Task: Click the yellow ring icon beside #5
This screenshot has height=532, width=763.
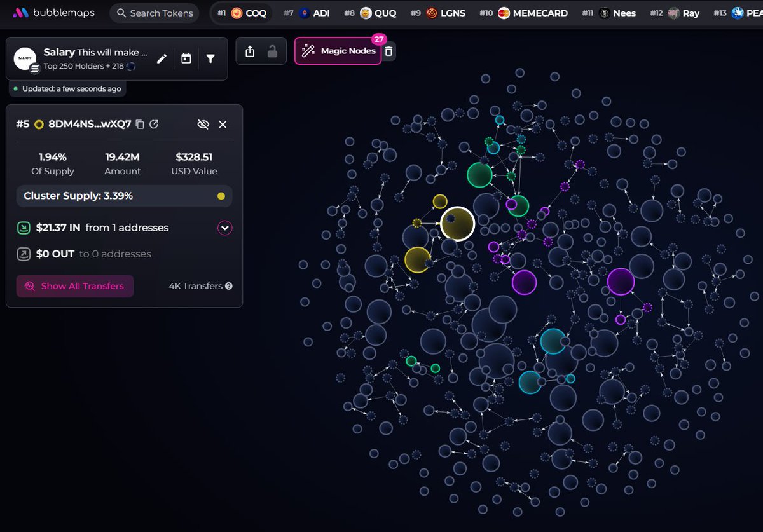Action: 39,124
